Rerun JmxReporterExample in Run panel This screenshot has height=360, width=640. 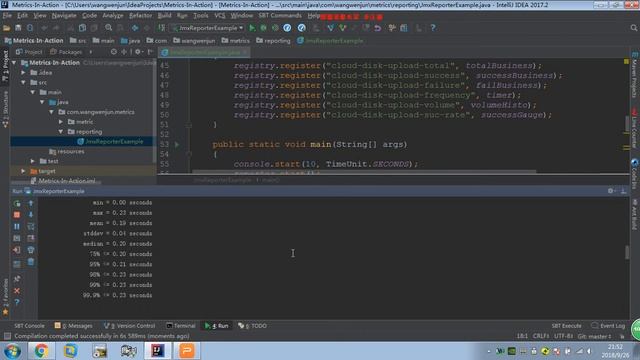[17, 203]
